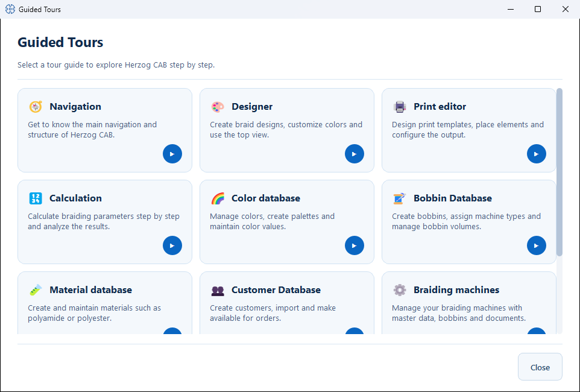Click the text "Manage colors, create palettes"

(265, 216)
